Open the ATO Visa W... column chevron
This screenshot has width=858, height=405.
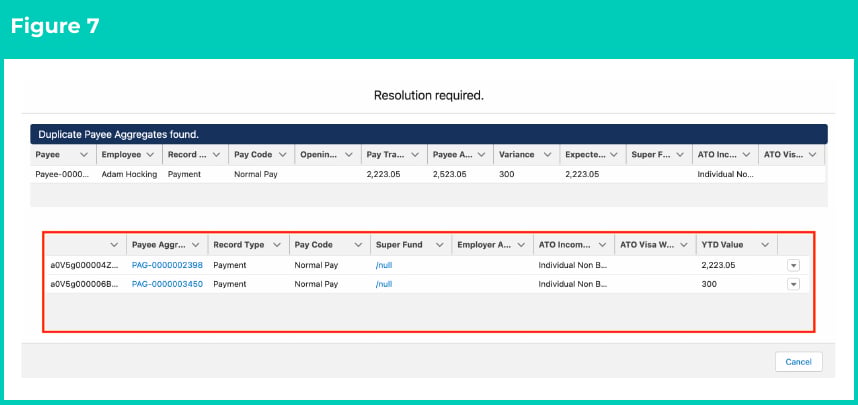[x=683, y=245]
